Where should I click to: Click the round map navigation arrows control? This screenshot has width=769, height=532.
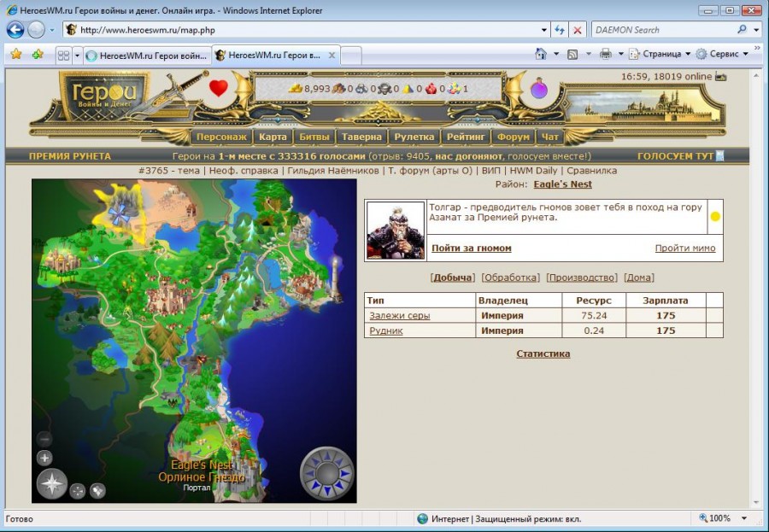(327, 474)
